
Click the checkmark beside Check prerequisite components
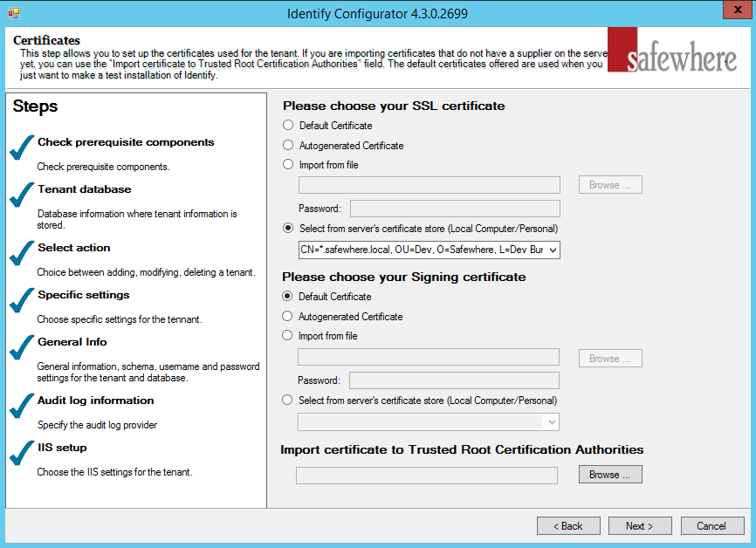(22, 147)
